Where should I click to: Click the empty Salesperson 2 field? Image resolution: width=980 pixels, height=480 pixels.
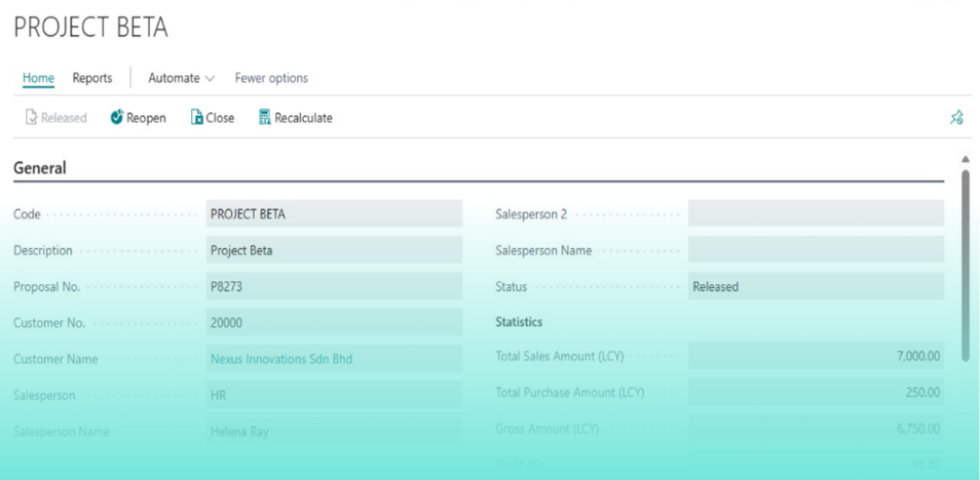(815, 214)
